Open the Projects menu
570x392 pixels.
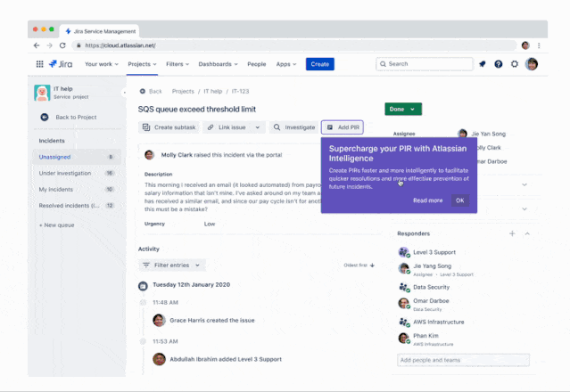click(142, 64)
